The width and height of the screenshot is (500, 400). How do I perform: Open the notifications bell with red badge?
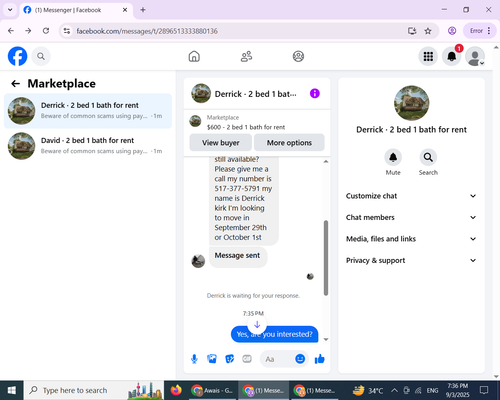(452, 56)
